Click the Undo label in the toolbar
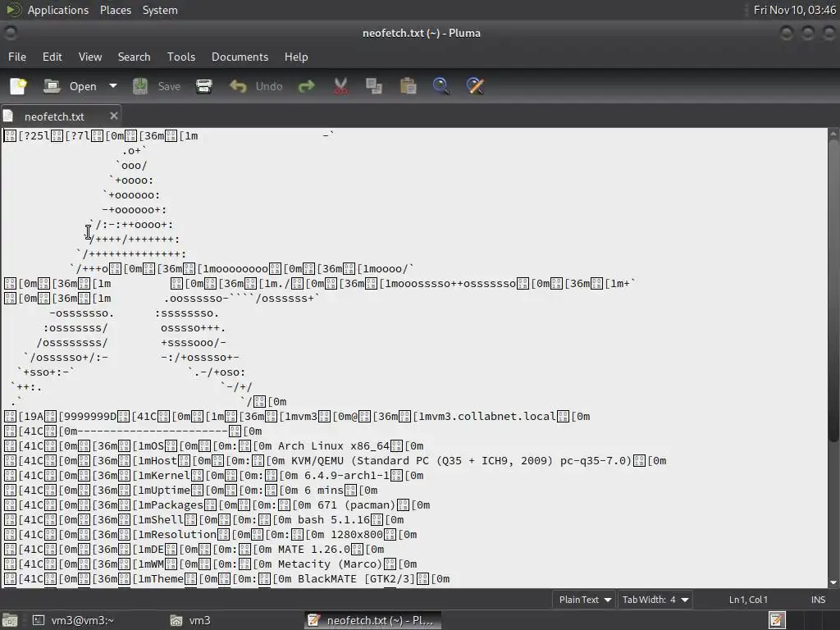The width and height of the screenshot is (840, 630). pos(269,86)
